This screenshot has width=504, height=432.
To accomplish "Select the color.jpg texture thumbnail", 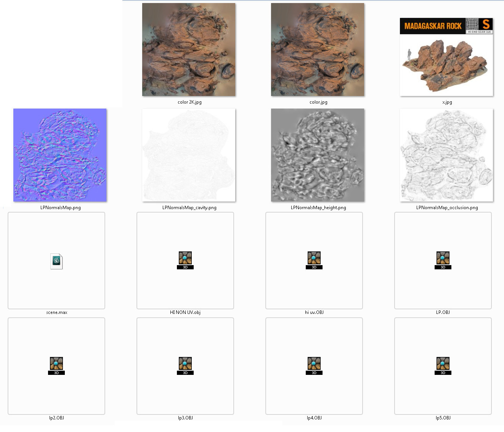I will (318, 50).
